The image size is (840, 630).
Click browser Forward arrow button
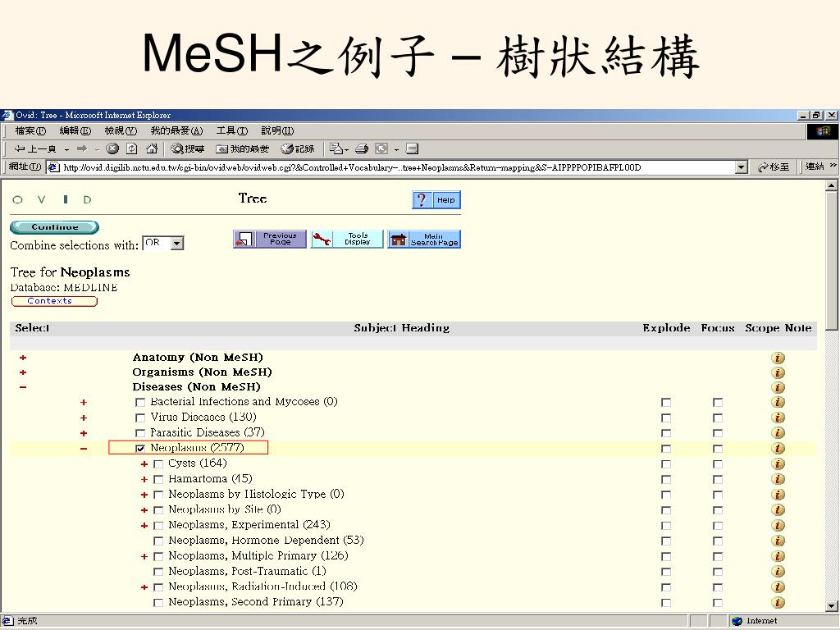tap(82, 148)
